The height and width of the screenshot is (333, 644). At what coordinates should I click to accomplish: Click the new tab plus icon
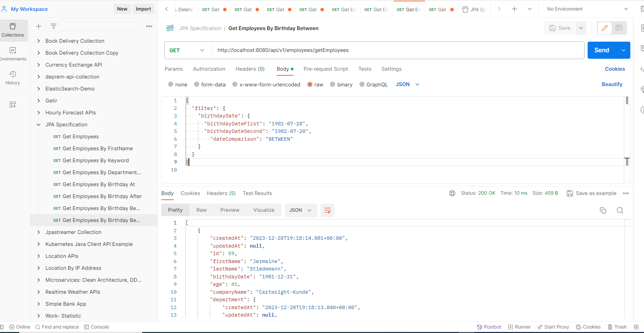click(515, 9)
